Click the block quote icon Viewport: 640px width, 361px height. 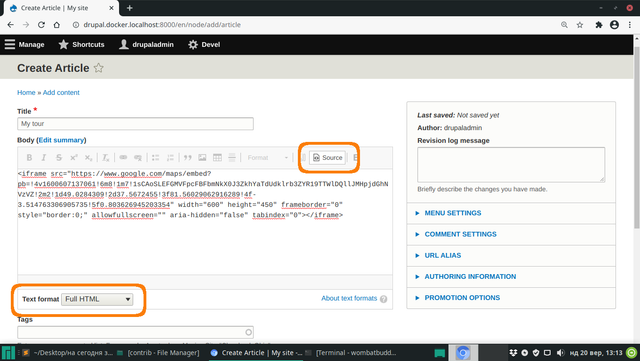pos(187,158)
